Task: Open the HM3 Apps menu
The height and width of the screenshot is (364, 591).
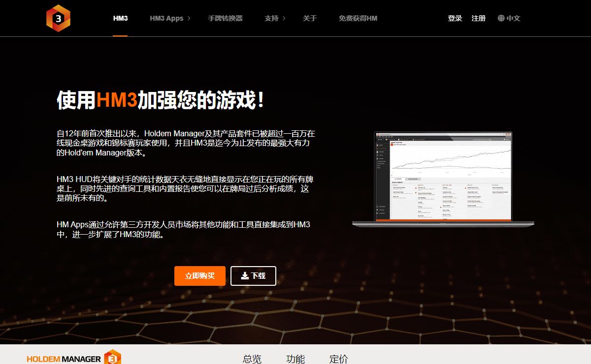Action: [166, 18]
